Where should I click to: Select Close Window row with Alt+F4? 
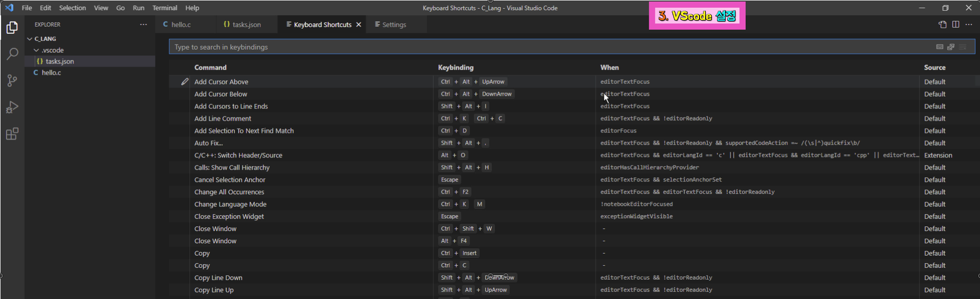(574, 241)
